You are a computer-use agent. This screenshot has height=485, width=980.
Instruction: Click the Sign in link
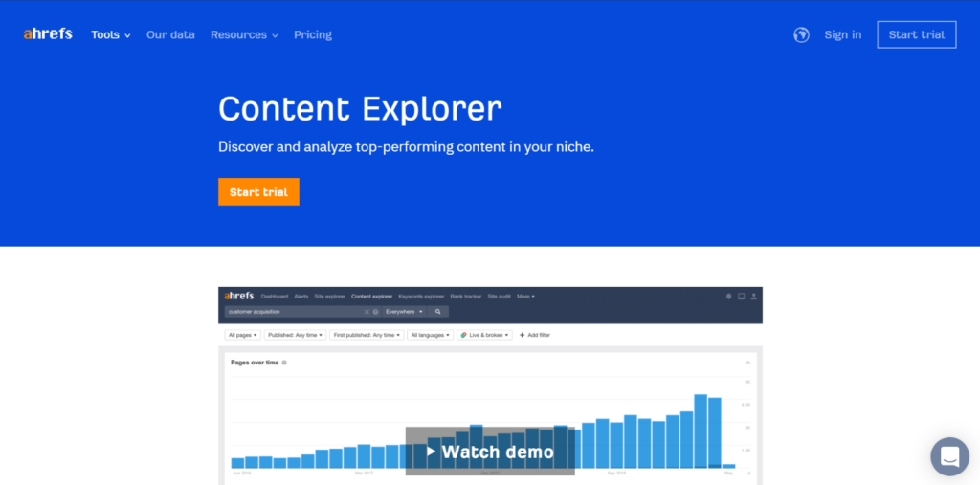pyautogui.click(x=842, y=34)
